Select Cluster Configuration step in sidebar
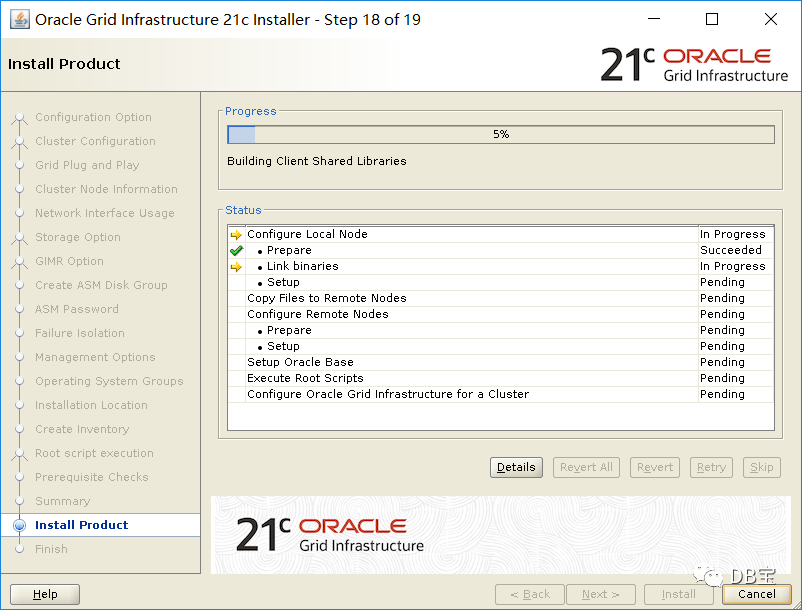Image resolution: width=802 pixels, height=610 pixels. coord(95,141)
